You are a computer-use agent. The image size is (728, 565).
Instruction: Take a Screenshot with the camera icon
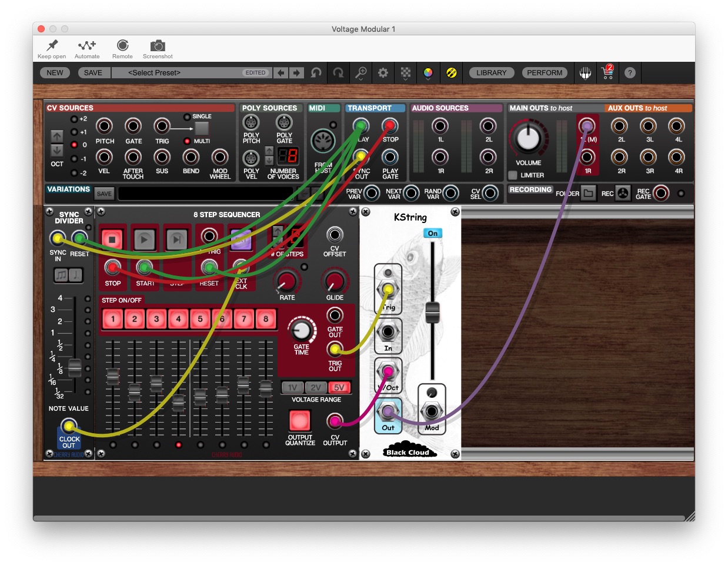tap(158, 45)
